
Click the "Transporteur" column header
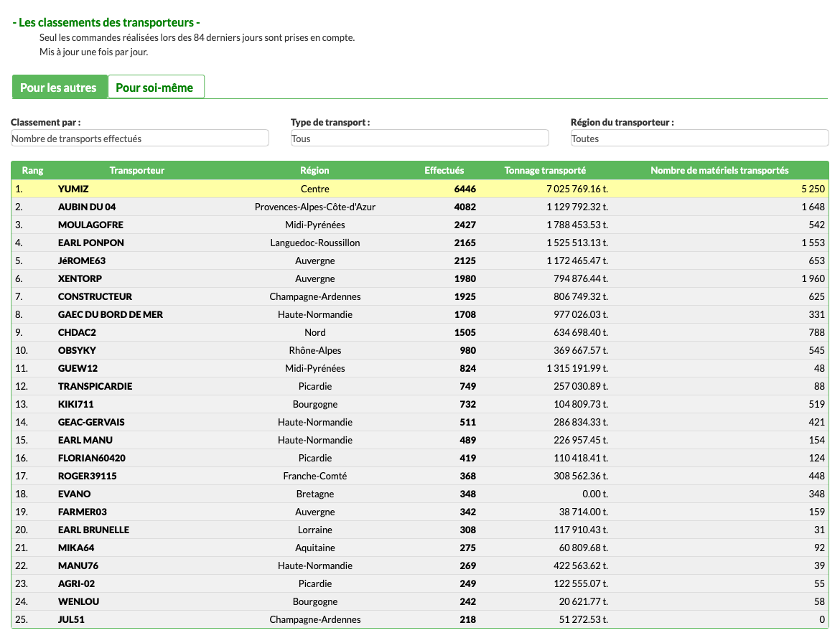[x=136, y=171]
